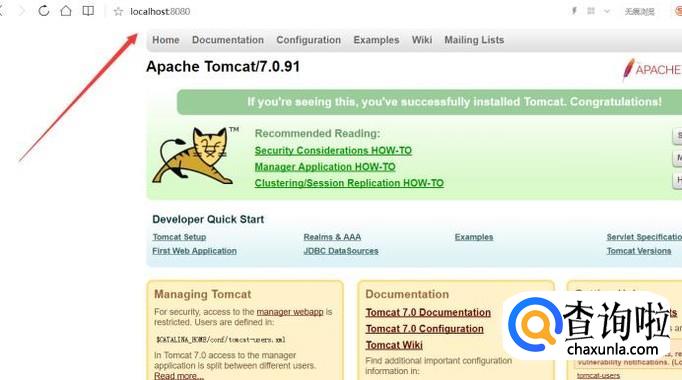The image size is (682, 380).
Task: Click the Recommended Reading heading
Action: pyautogui.click(x=318, y=133)
